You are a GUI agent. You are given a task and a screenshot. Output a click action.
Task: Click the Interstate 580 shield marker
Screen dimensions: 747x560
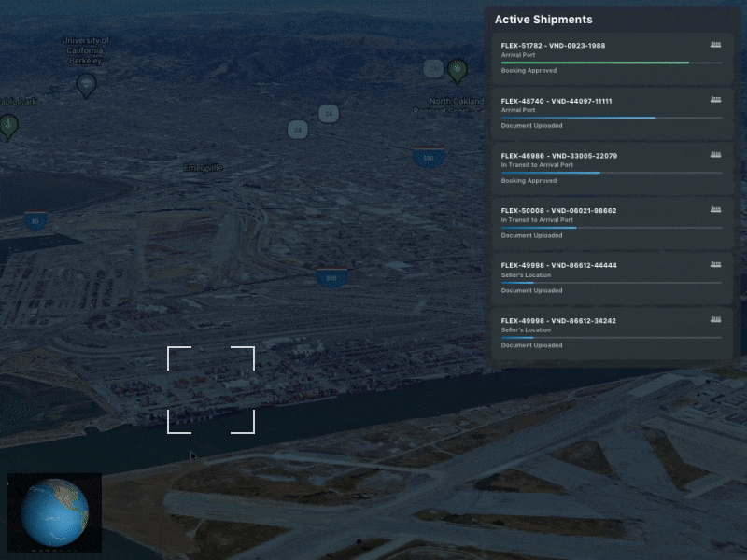point(429,157)
